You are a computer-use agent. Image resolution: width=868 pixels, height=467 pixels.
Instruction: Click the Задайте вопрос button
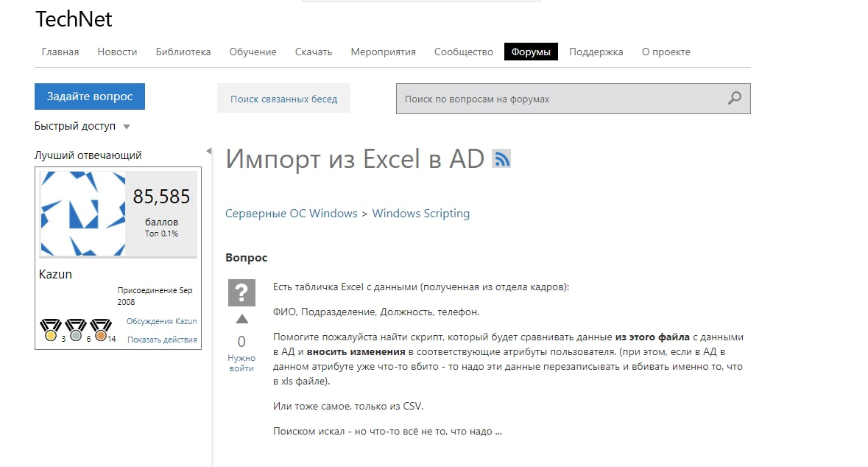90,96
